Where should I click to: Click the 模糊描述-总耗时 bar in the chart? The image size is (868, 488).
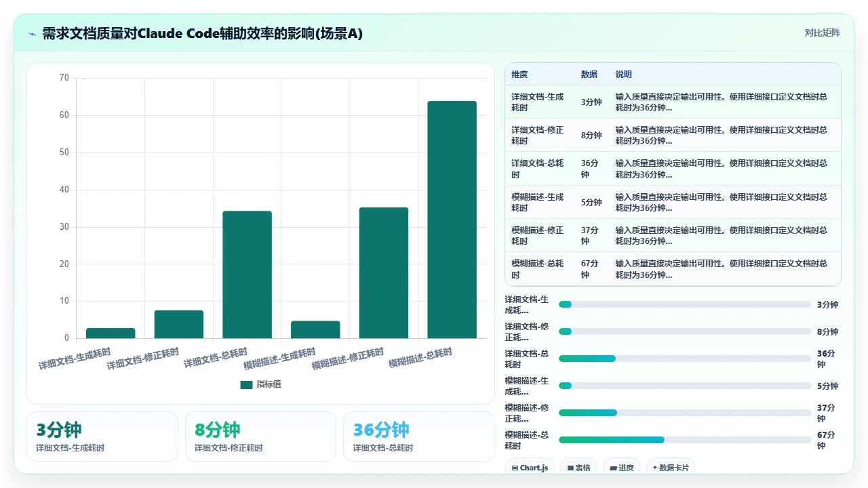click(x=452, y=220)
